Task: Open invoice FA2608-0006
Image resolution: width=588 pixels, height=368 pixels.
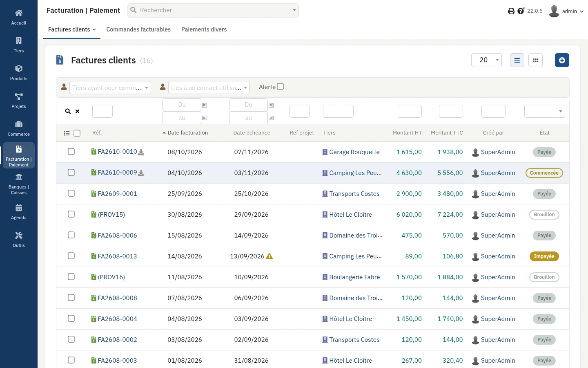Action: pos(117,236)
